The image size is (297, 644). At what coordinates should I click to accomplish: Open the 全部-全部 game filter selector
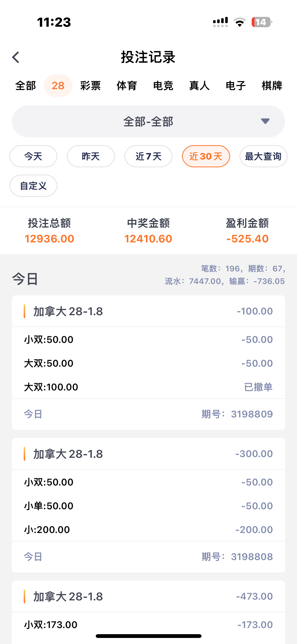pos(148,121)
